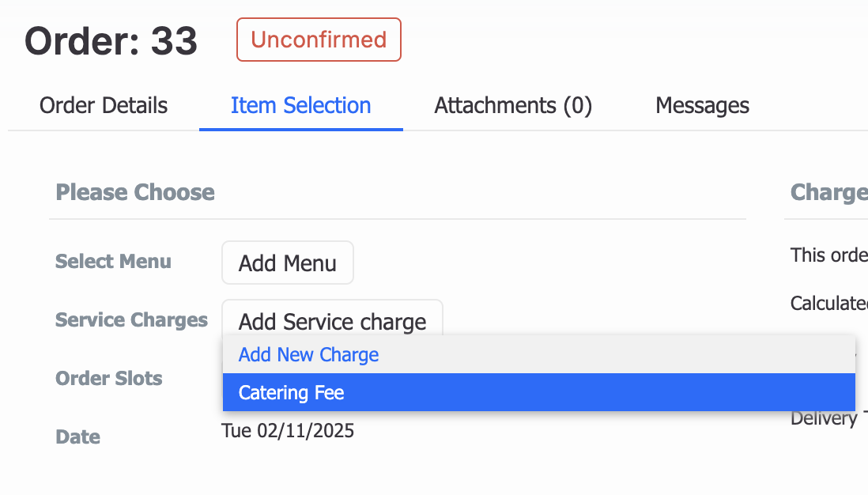The width and height of the screenshot is (868, 495).
Task: Click the Delivery Time text
Action: pos(828,418)
